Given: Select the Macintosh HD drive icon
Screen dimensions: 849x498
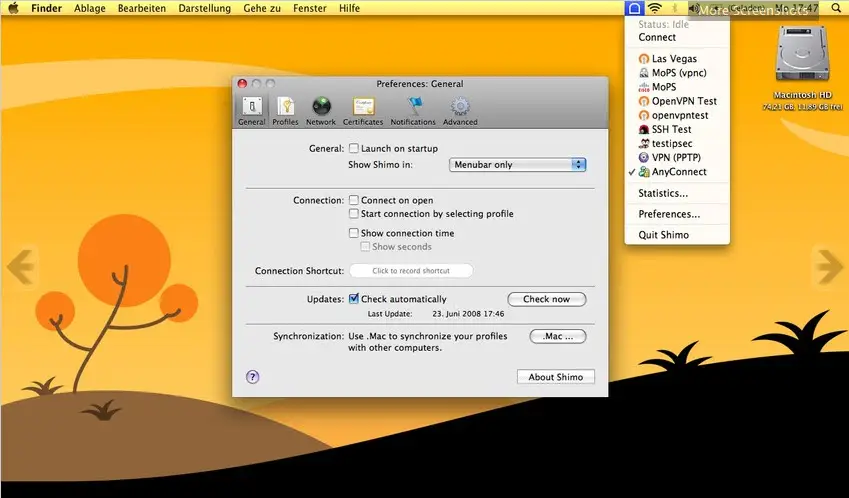Looking at the screenshot, I should 802,54.
